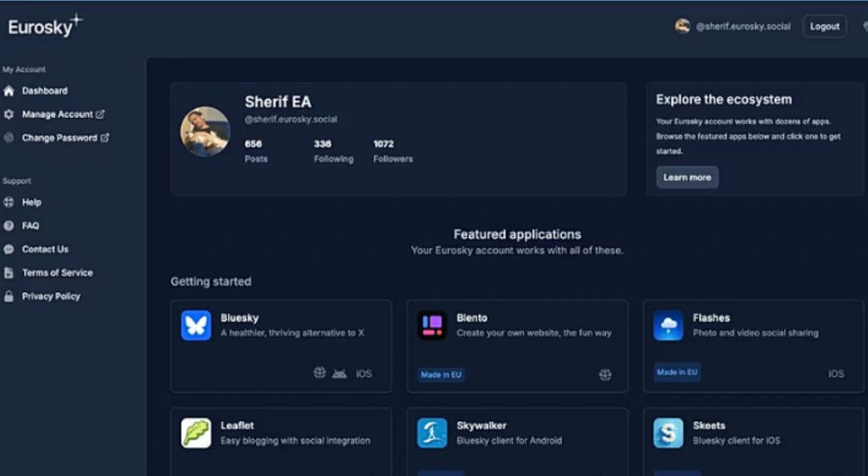Select the Flashes cloud icon
Viewport: 868px width, 476px height.
[668, 325]
